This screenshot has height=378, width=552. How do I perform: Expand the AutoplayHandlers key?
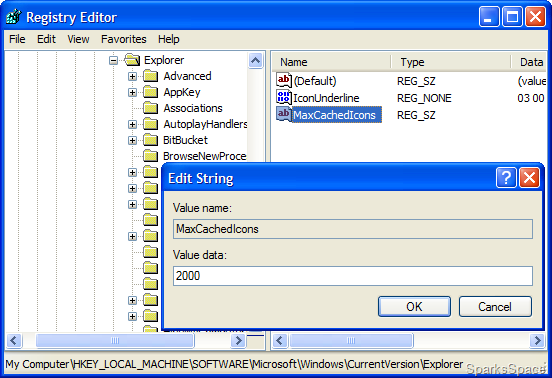click(x=132, y=124)
